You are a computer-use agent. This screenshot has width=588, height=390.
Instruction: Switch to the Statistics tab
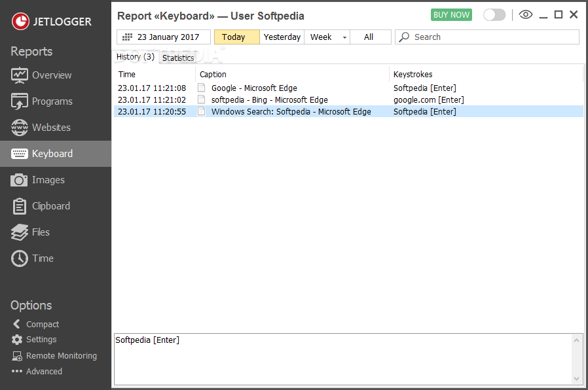[x=177, y=58]
